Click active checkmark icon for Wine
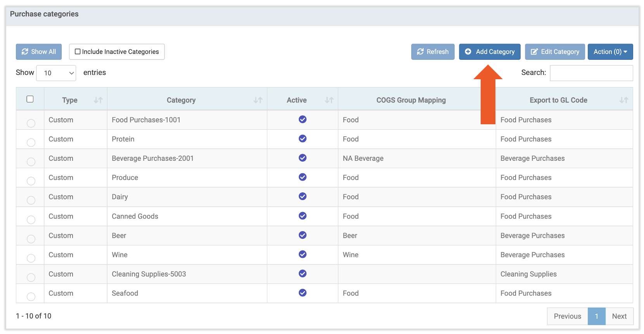This screenshot has width=644, height=334. 303,254
